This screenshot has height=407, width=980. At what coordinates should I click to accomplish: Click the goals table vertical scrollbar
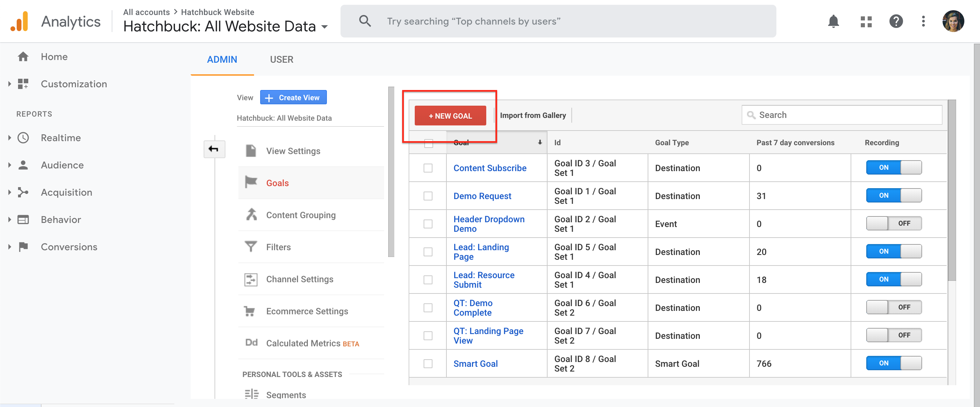951,190
